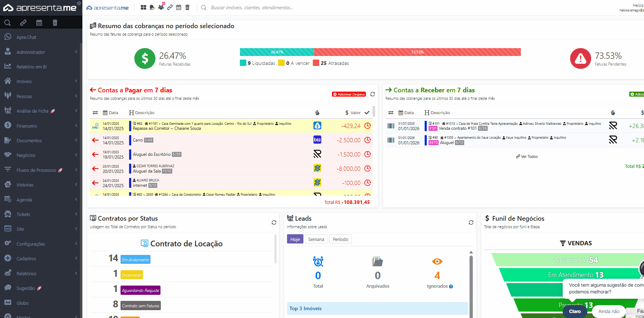Expand the Agenda menu chevron
This screenshot has width=644, height=318.
coord(76,199)
